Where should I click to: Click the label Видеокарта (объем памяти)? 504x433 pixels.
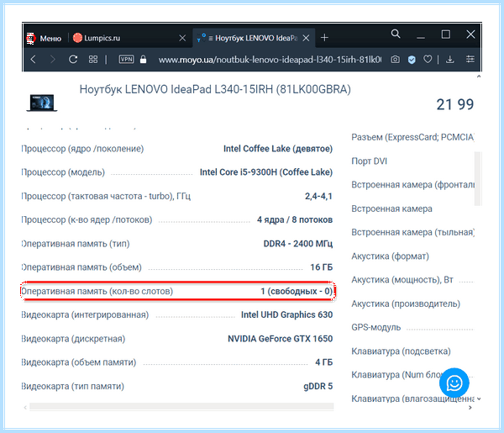click(79, 362)
